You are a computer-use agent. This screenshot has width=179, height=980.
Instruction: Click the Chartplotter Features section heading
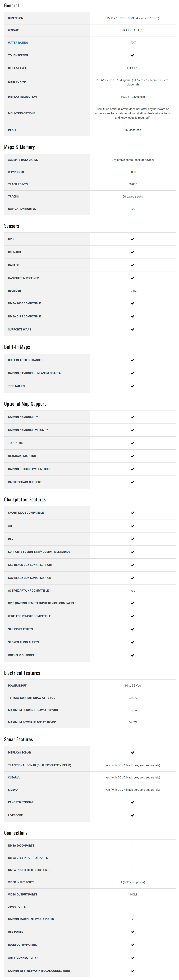click(25, 499)
